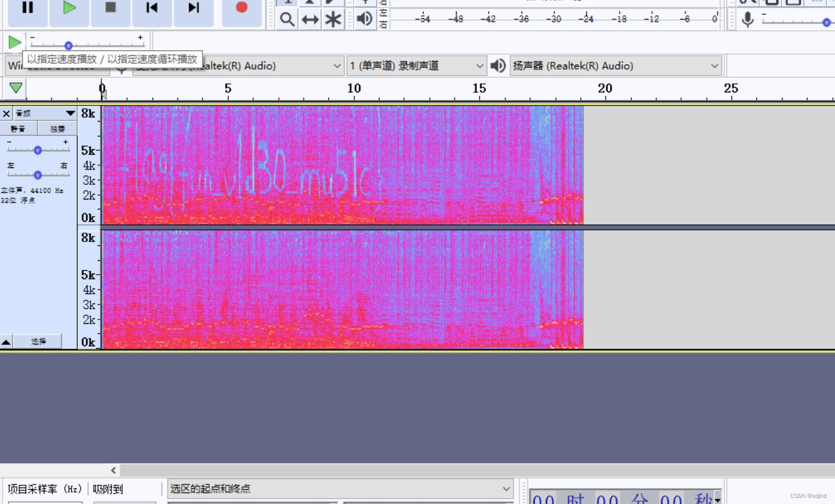Toggle the track Solo button

click(58, 129)
